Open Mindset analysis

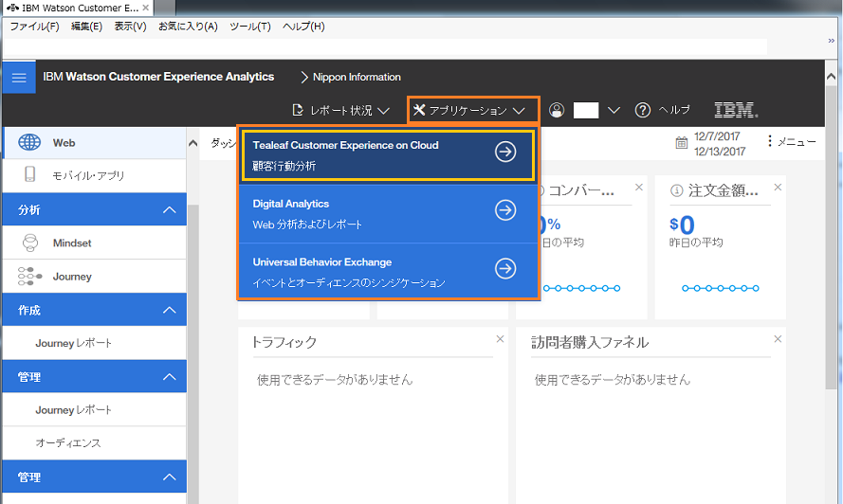(x=95, y=243)
